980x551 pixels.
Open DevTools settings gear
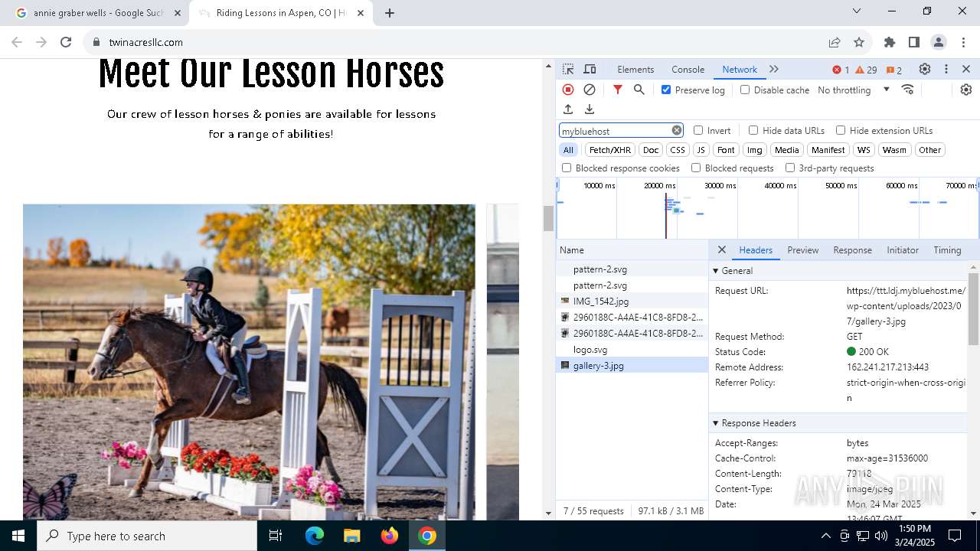(x=925, y=69)
